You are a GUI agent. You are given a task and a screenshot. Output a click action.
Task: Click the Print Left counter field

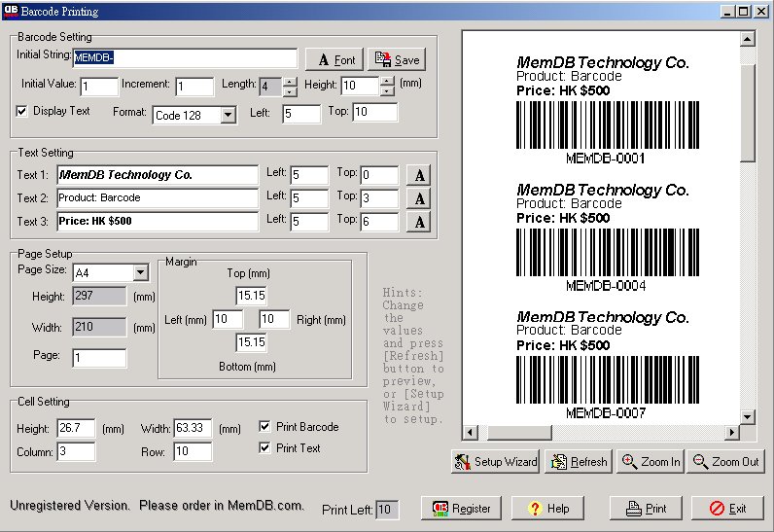click(x=387, y=510)
